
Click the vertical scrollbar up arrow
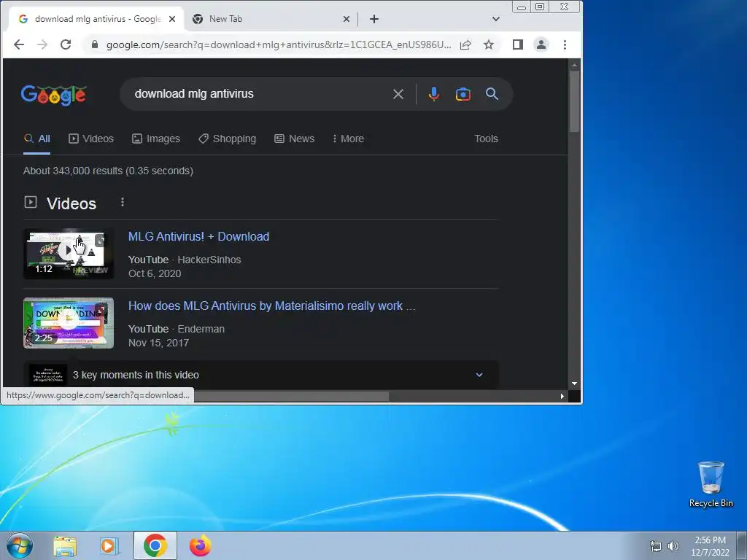pyautogui.click(x=575, y=65)
